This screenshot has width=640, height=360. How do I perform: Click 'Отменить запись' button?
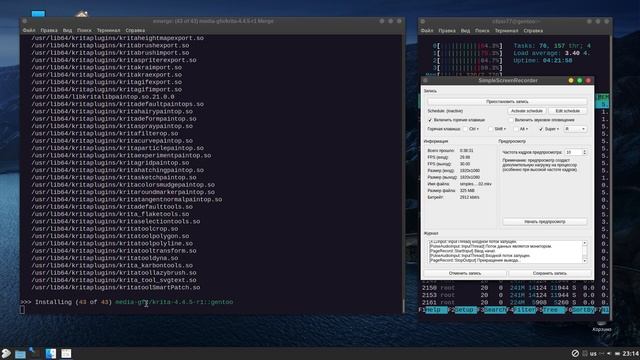click(x=465, y=273)
